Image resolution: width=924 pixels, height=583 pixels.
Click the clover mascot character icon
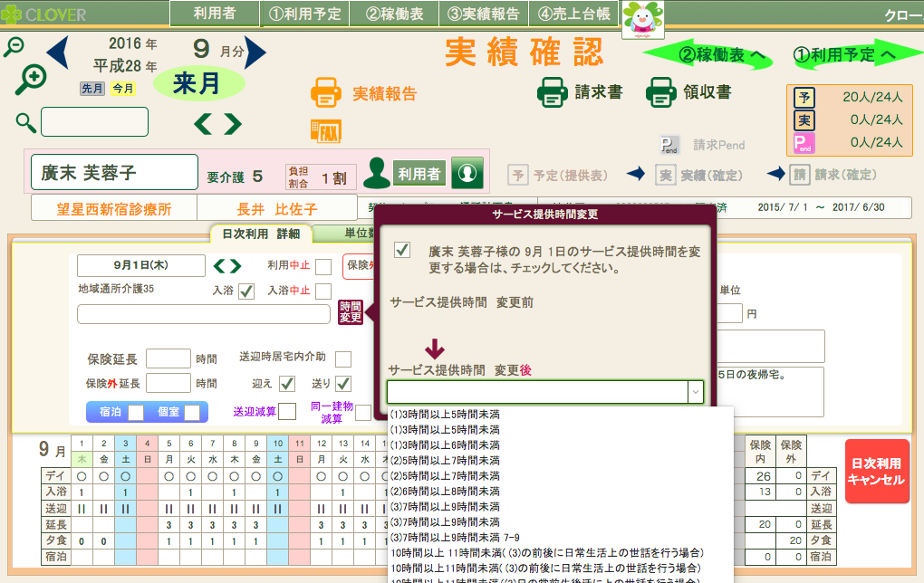[643, 19]
